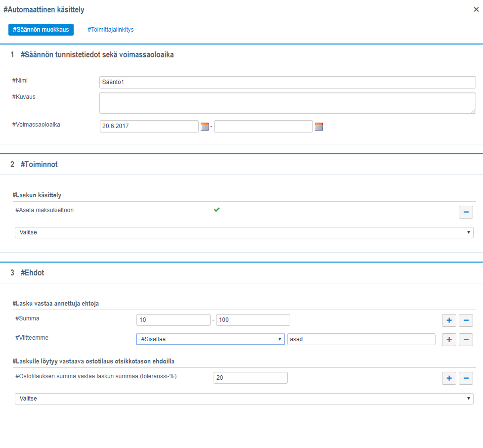The image size is (483, 448).
Task: Remove the Aseta maksukieltoon action
Action: point(466,212)
